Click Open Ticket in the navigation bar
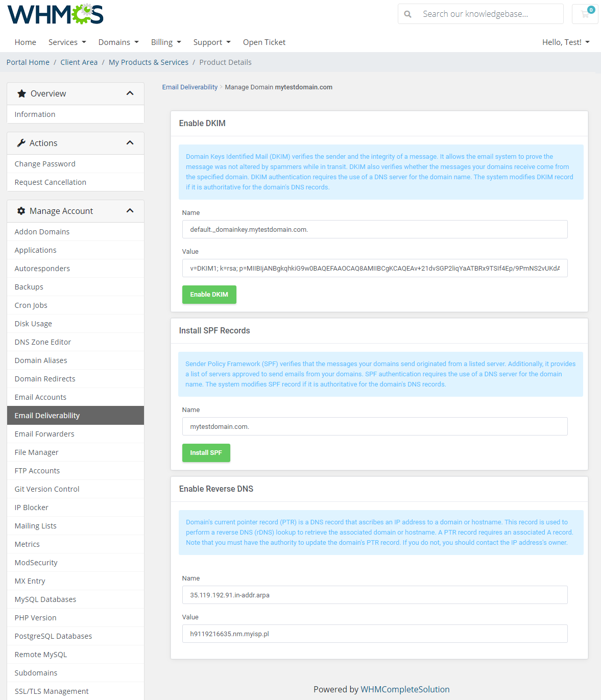The image size is (601, 700). pos(264,42)
